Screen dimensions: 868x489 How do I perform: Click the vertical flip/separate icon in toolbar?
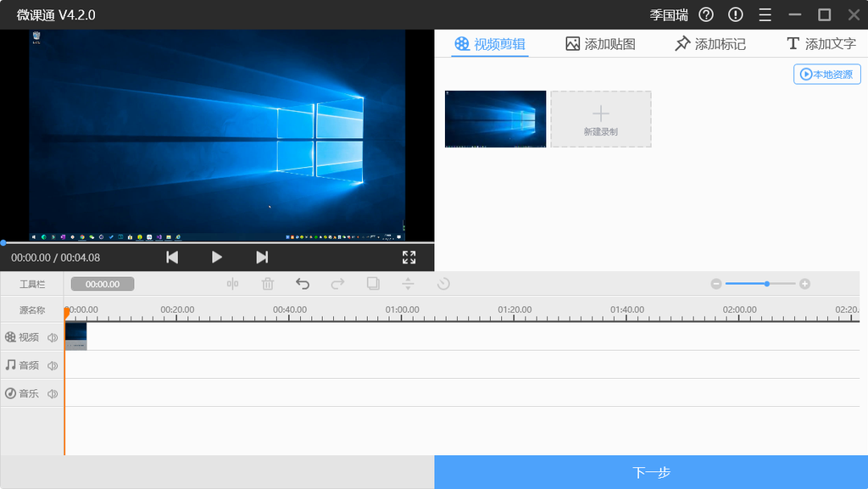pyautogui.click(x=408, y=284)
